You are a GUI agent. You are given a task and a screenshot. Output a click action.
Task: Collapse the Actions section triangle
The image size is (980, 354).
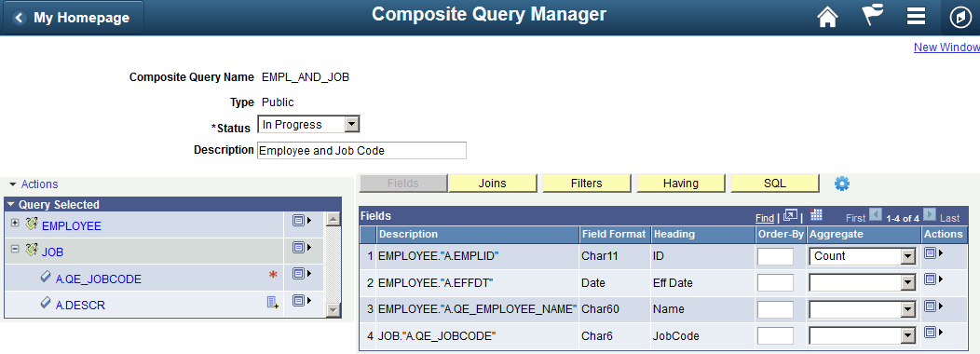point(12,184)
